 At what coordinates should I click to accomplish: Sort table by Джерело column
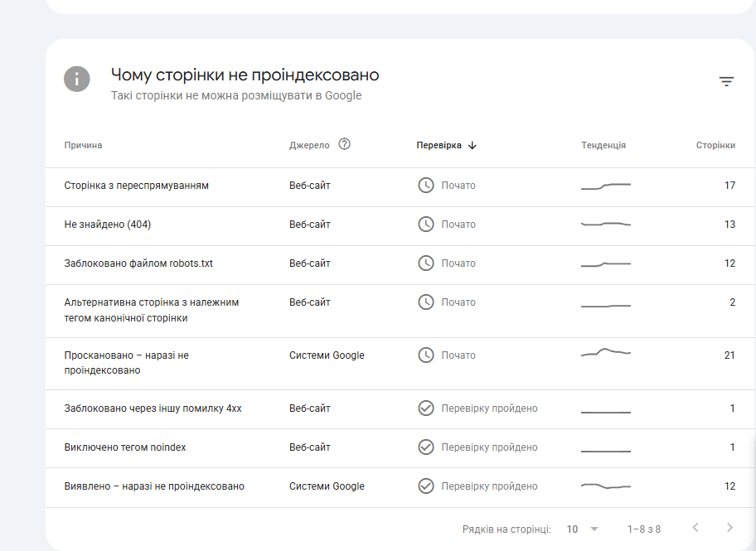click(x=309, y=145)
